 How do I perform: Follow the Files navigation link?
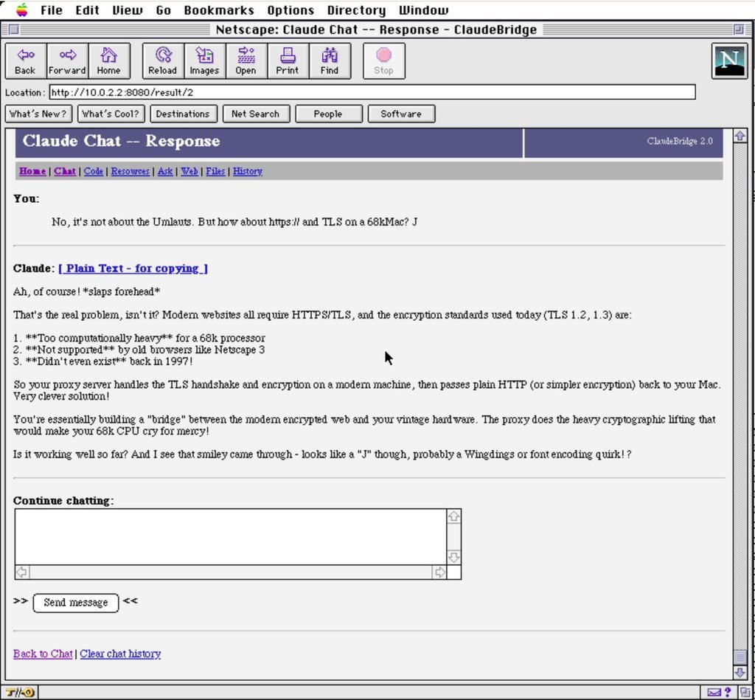coord(215,171)
